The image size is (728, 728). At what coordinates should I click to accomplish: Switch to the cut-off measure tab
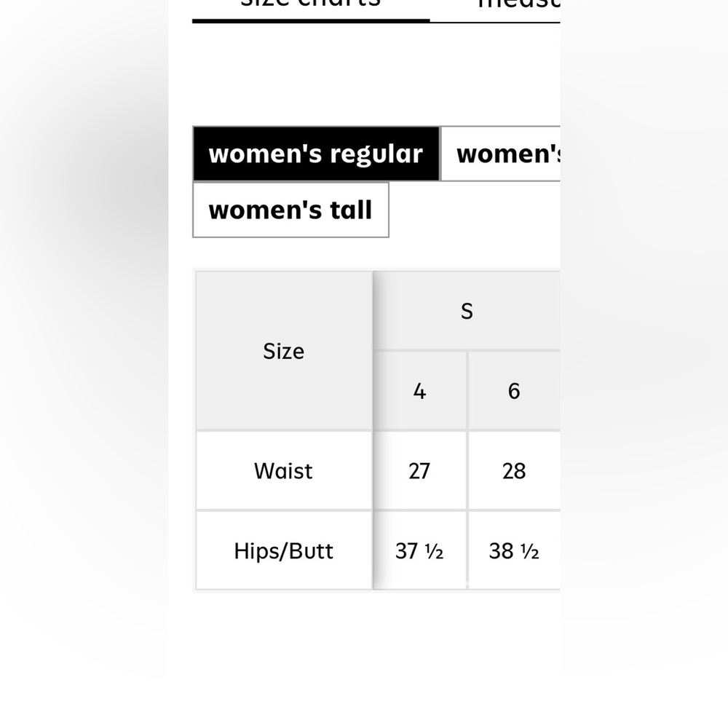point(518,6)
